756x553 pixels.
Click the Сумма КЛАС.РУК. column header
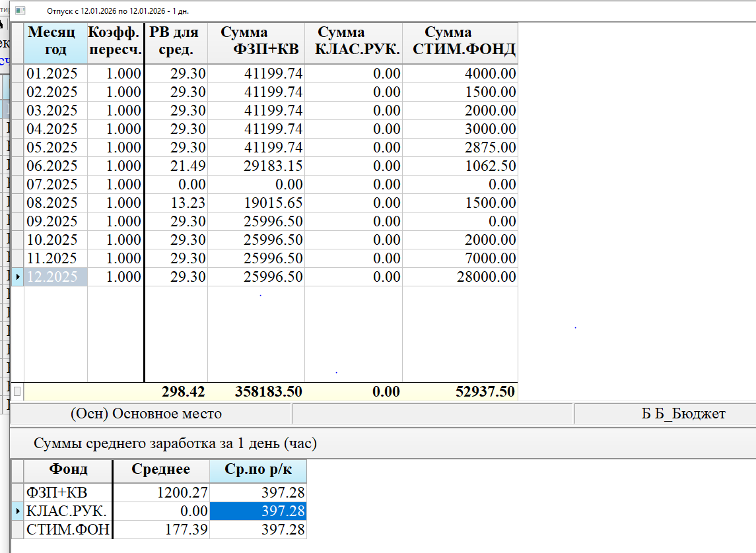(x=353, y=42)
